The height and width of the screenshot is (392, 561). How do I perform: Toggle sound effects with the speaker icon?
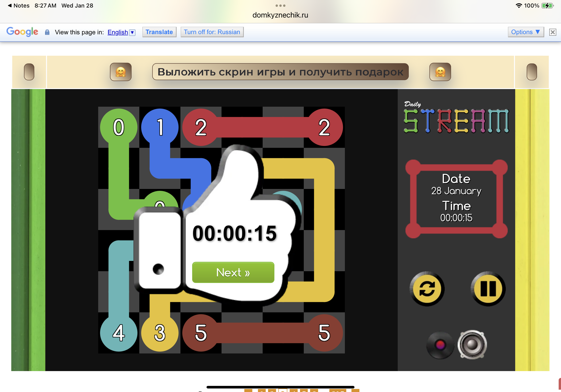pyautogui.click(x=472, y=345)
